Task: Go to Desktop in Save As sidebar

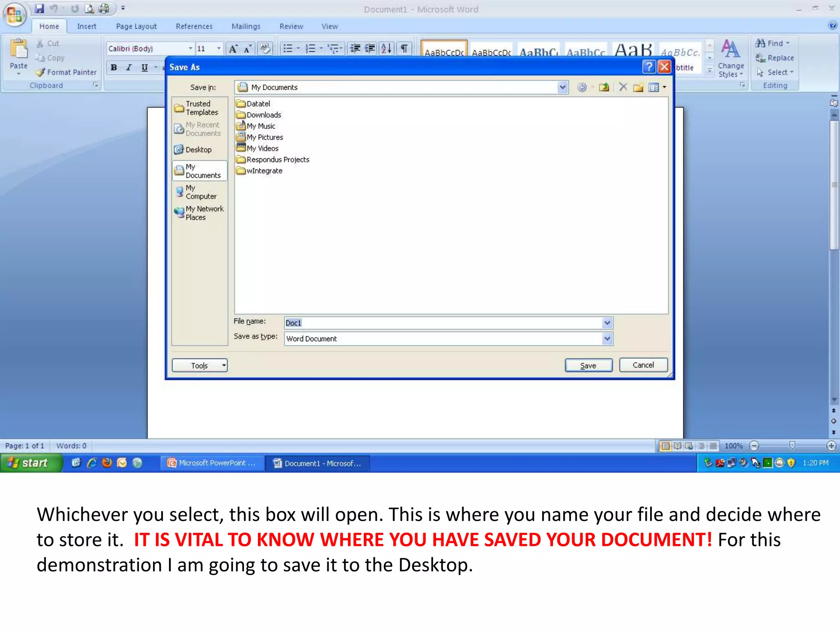Action: 193,150
